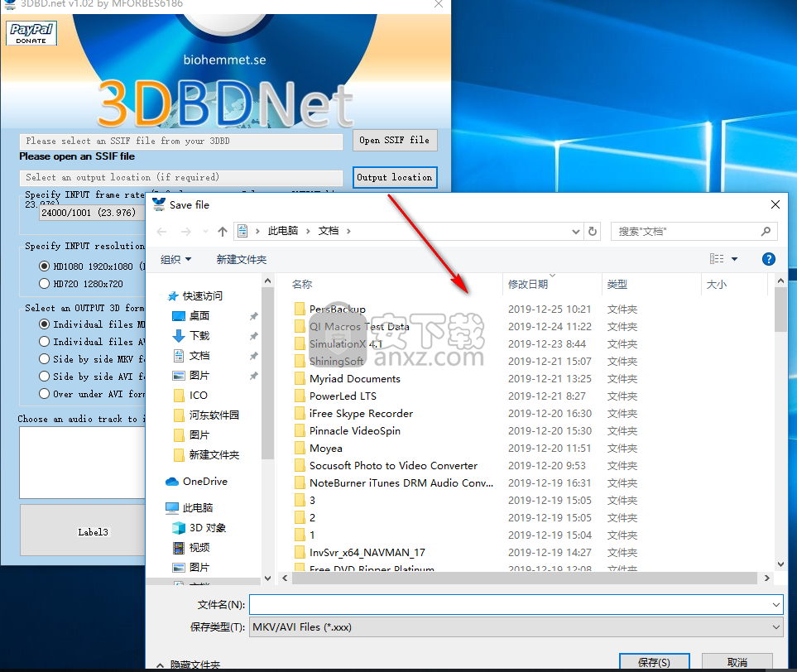Click 新建文件夹 toolbar button
The height and width of the screenshot is (672, 797).
242,259
